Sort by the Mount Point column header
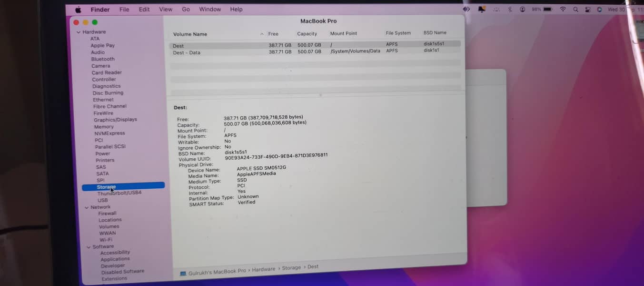Screen dimensions: 644x286 [x=344, y=33]
